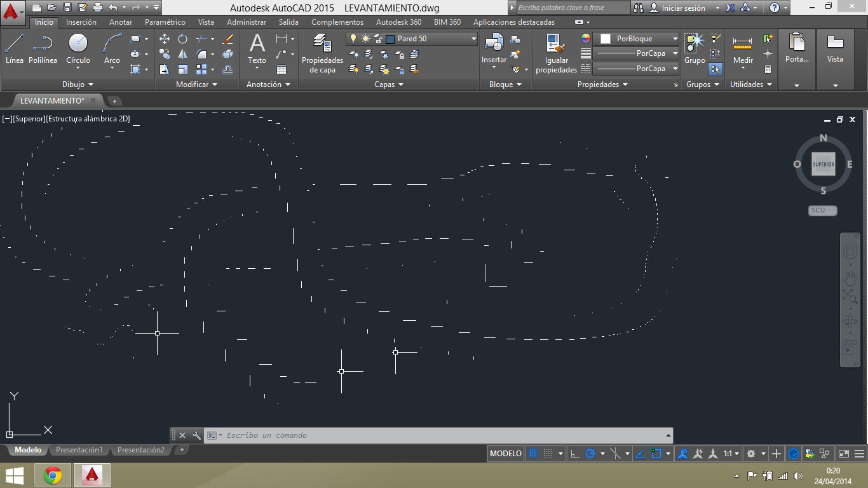The height and width of the screenshot is (488, 868).
Task: Open the Anotar ribbon tab
Action: 121,22
